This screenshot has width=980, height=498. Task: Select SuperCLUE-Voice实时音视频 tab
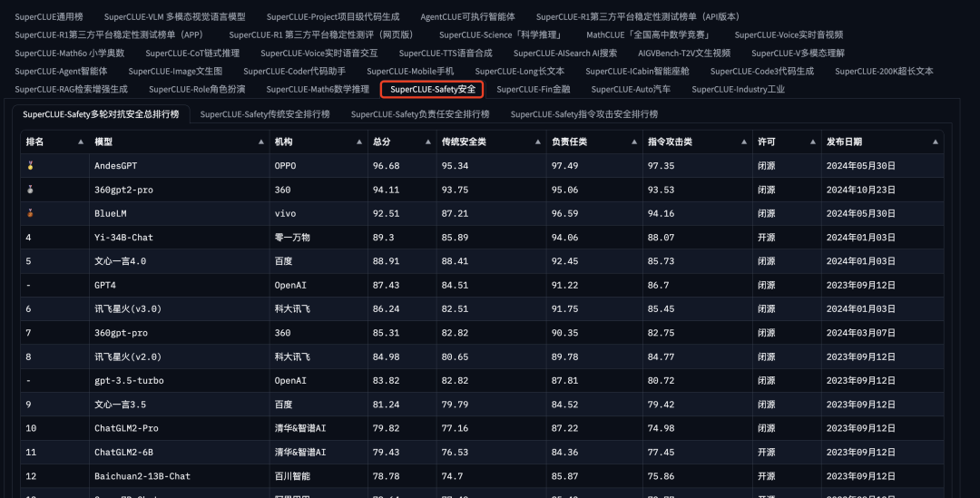point(789,35)
